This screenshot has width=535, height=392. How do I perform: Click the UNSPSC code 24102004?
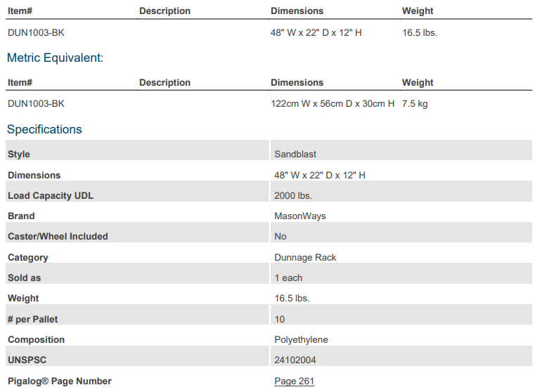pos(295,360)
